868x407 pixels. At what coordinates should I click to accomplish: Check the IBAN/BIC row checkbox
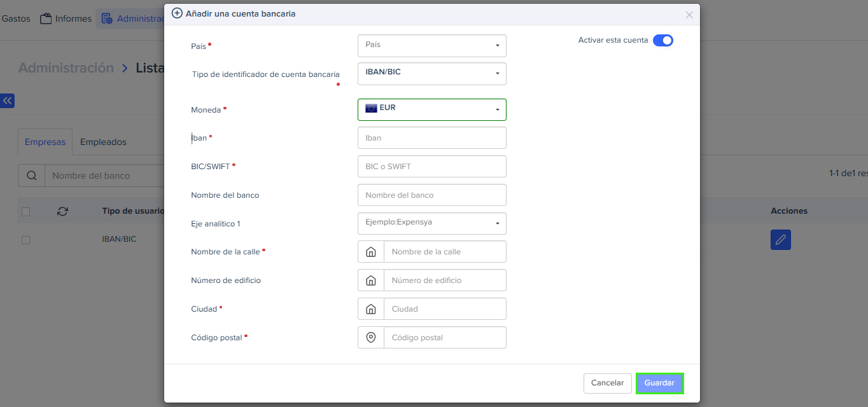25,240
